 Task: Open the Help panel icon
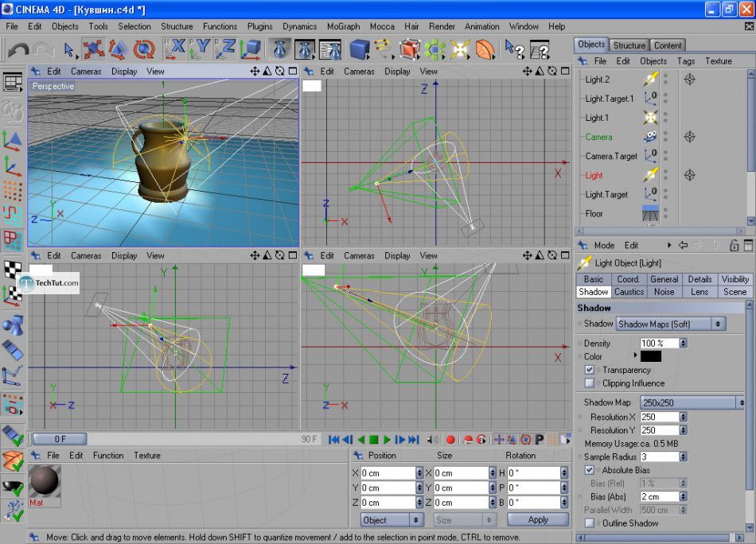[540, 49]
